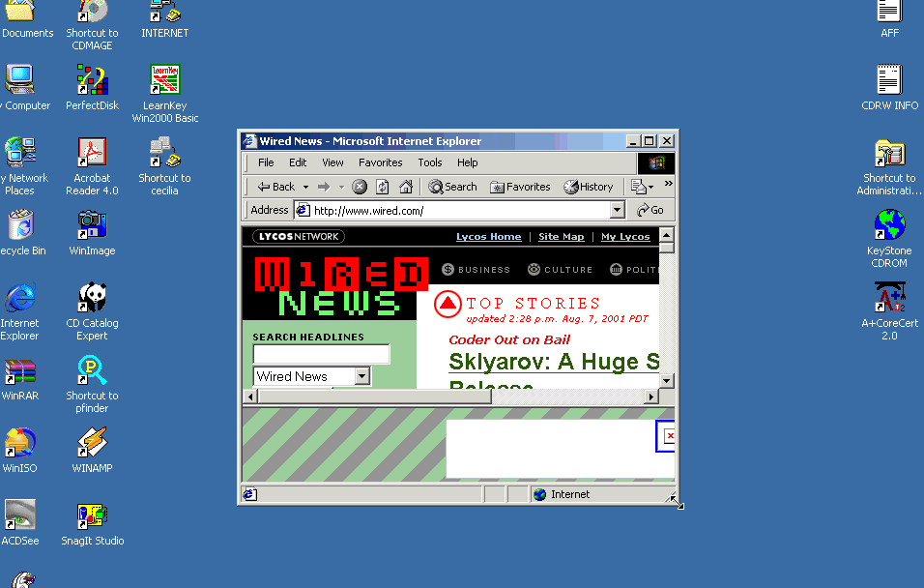This screenshot has height=588, width=924.
Task: Select the Shortcut to Administrative tools icon
Action: click(x=890, y=166)
